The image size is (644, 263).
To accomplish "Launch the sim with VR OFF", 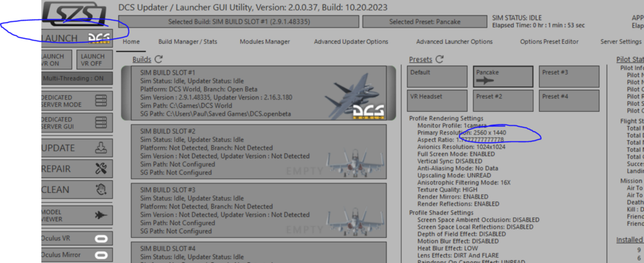I will tap(95, 60).
